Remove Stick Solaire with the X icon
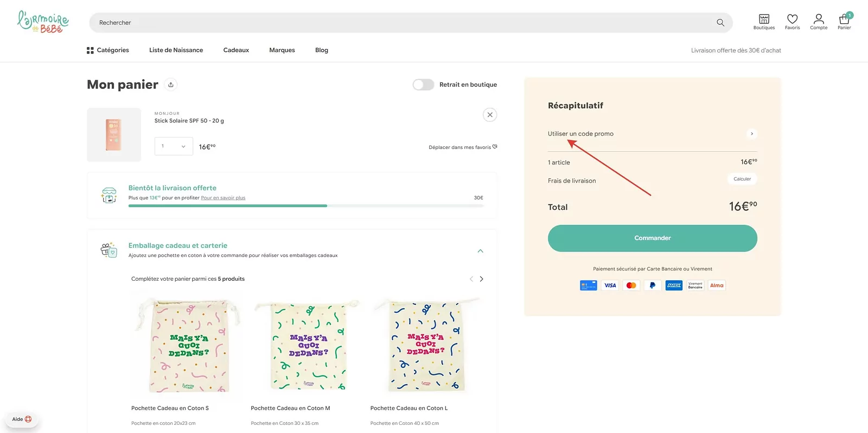The height and width of the screenshot is (433, 868). [x=490, y=115]
